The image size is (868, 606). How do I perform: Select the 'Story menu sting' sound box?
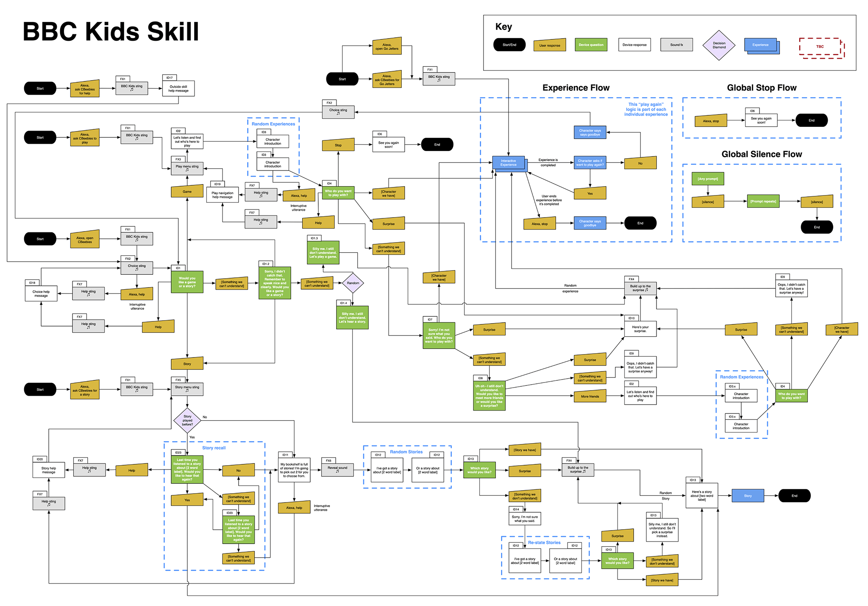click(x=187, y=389)
